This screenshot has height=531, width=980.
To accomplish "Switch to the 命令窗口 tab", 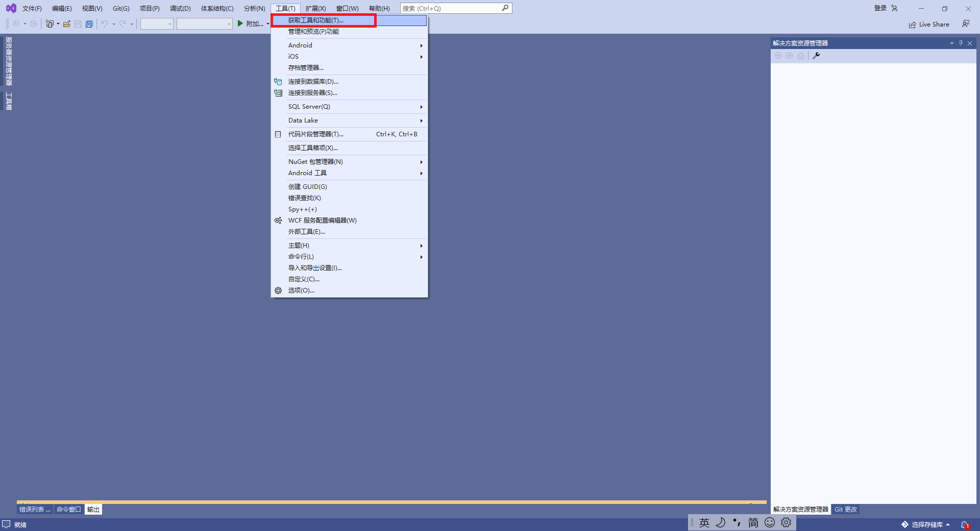I will [69, 510].
